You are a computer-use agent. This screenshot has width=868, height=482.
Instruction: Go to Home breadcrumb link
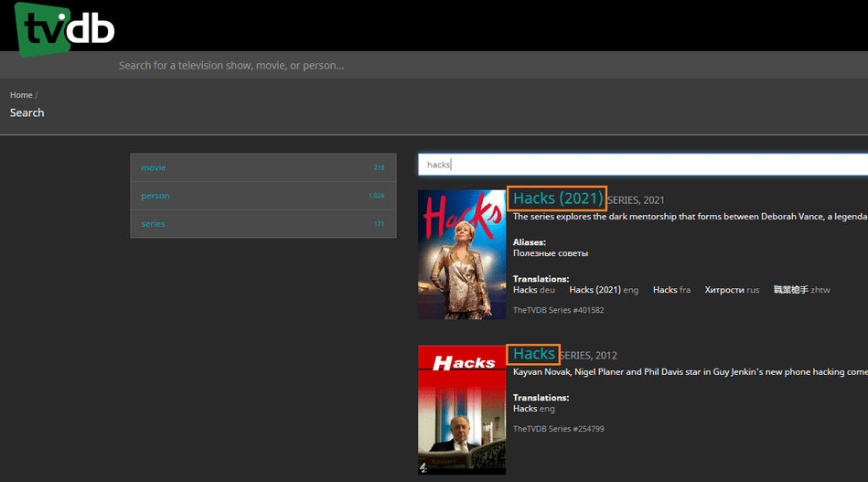pos(21,95)
